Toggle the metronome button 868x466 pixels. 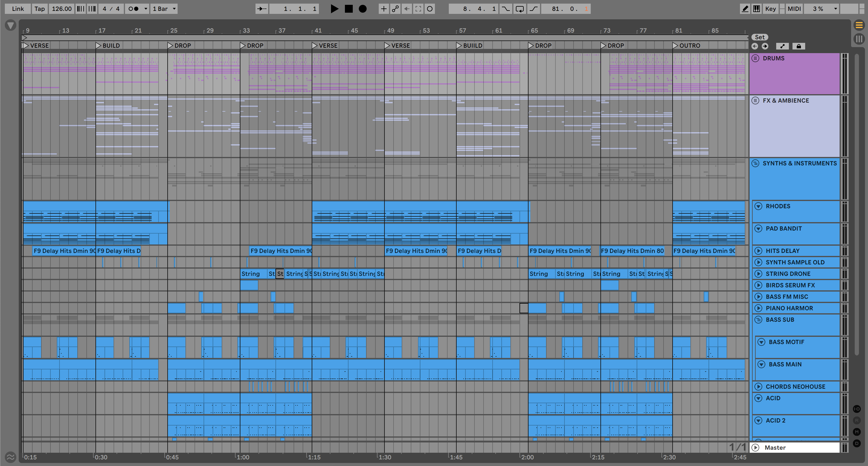134,9
